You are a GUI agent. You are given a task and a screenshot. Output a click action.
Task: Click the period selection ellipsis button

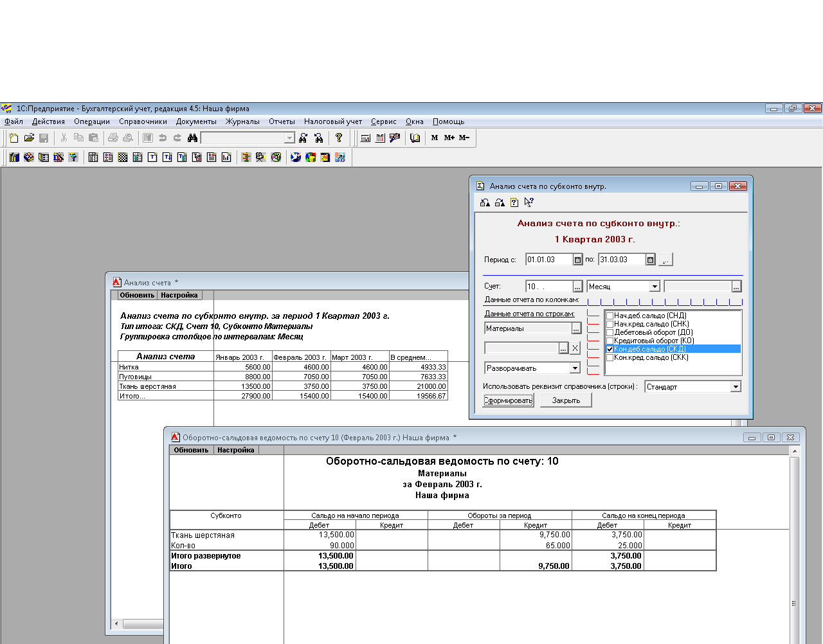click(x=666, y=260)
